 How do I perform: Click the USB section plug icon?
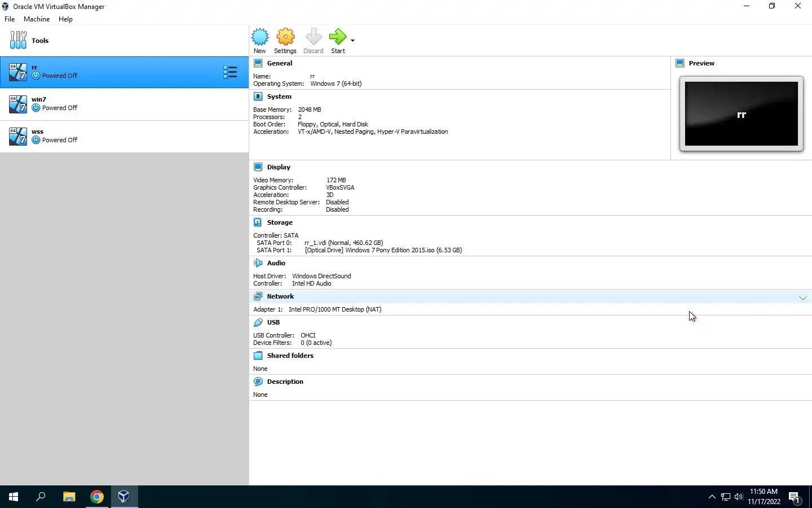(258, 322)
